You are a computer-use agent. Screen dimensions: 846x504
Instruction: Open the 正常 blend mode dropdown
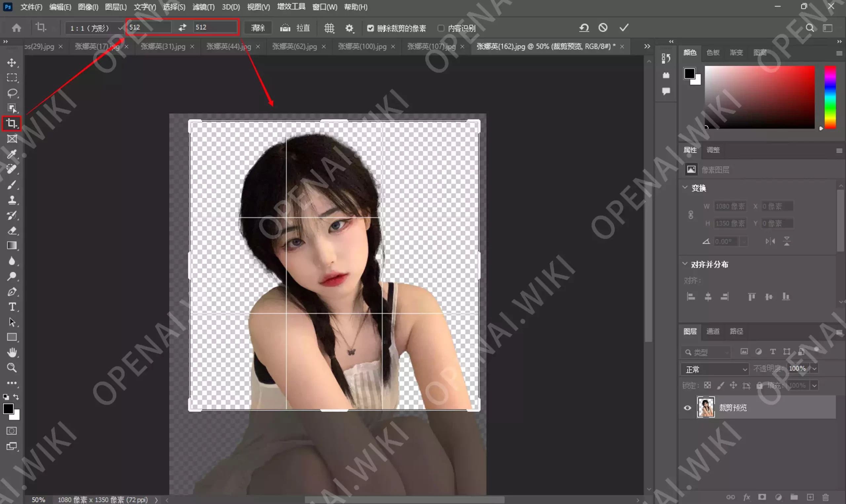coord(715,369)
